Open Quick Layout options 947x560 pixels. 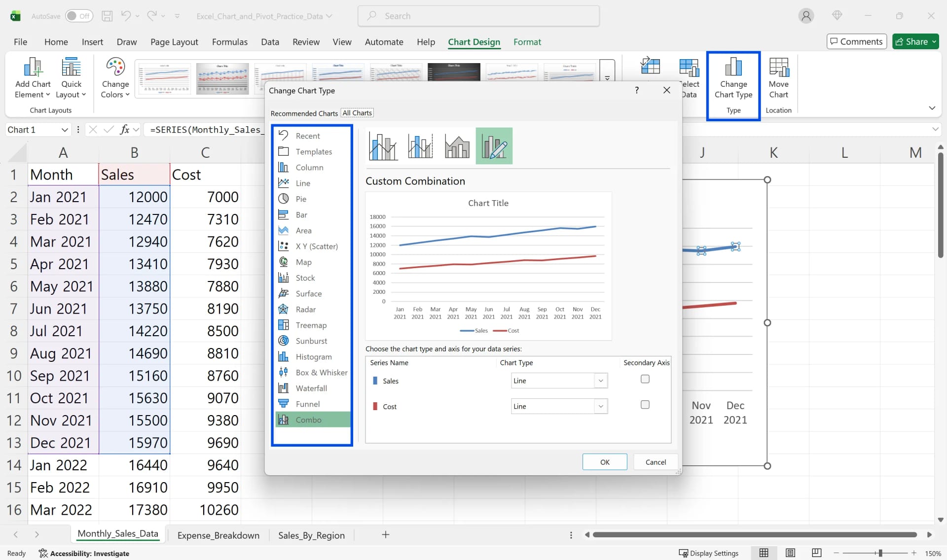[71, 78]
